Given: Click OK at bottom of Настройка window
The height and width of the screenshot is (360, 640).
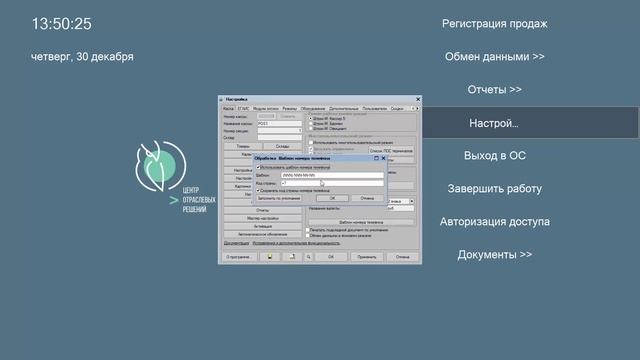Looking at the screenshot, I should click(x=331, y=257).
